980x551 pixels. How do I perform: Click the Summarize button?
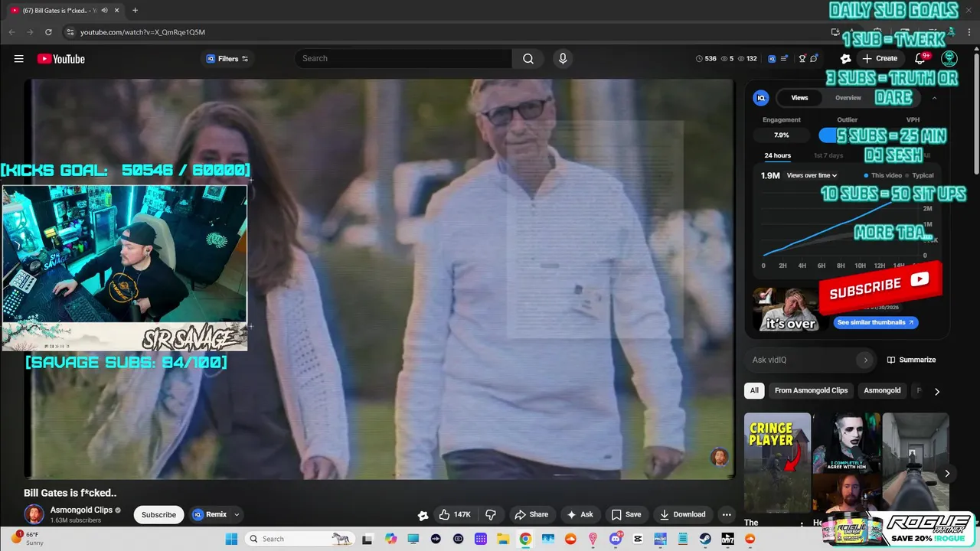pos(911,360)
